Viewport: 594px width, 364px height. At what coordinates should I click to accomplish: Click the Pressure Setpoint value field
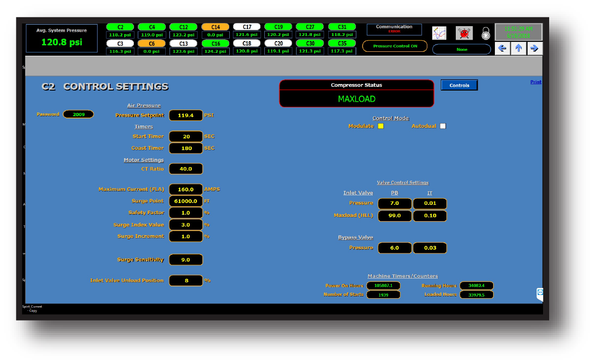(186, 115)
